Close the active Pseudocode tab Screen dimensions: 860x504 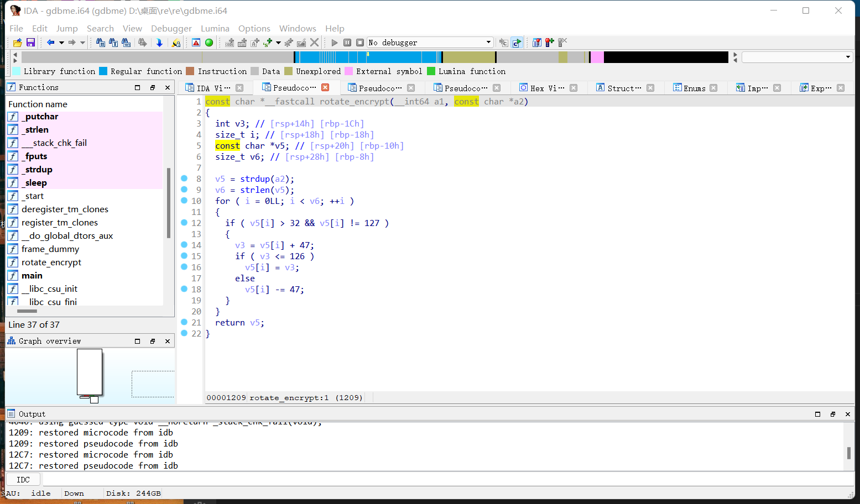click(x=325, y=87)
